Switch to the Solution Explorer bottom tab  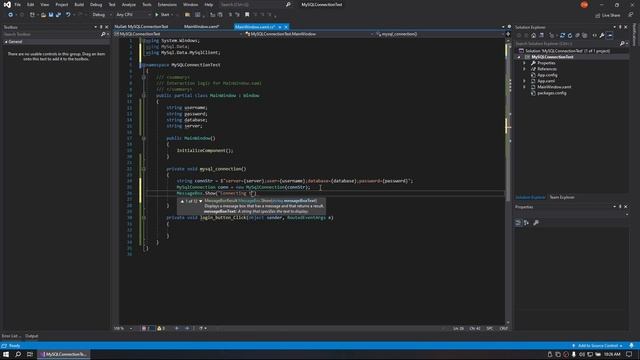click(530, 197)
